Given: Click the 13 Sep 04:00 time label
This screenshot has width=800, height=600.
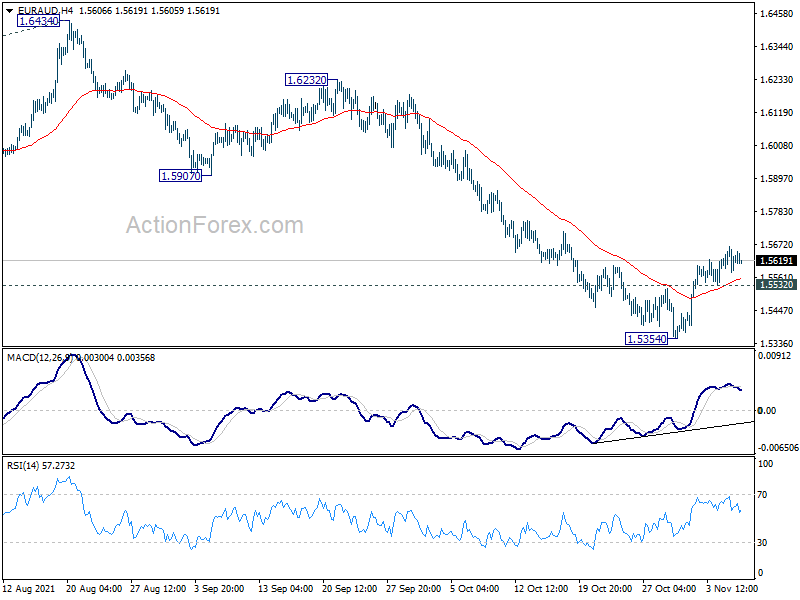Looking at the screenshot, I should click(x=285, y=589).
